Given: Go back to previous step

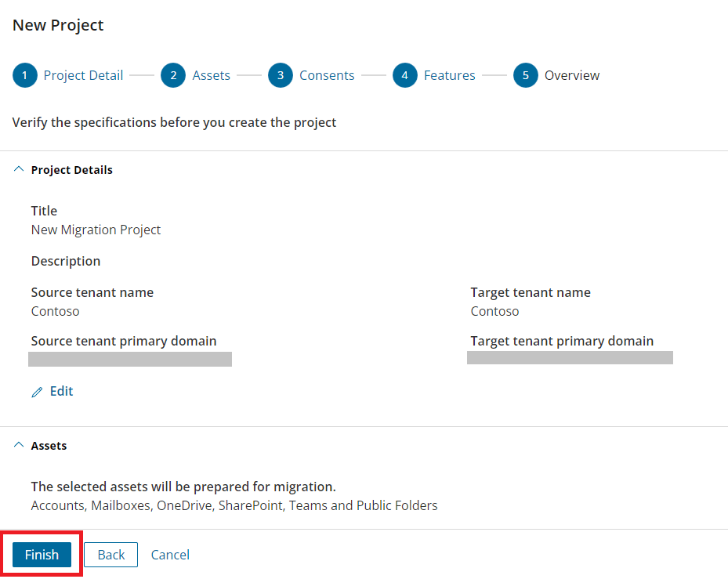Looking at the screenshot, I should [x=111, y=555].
